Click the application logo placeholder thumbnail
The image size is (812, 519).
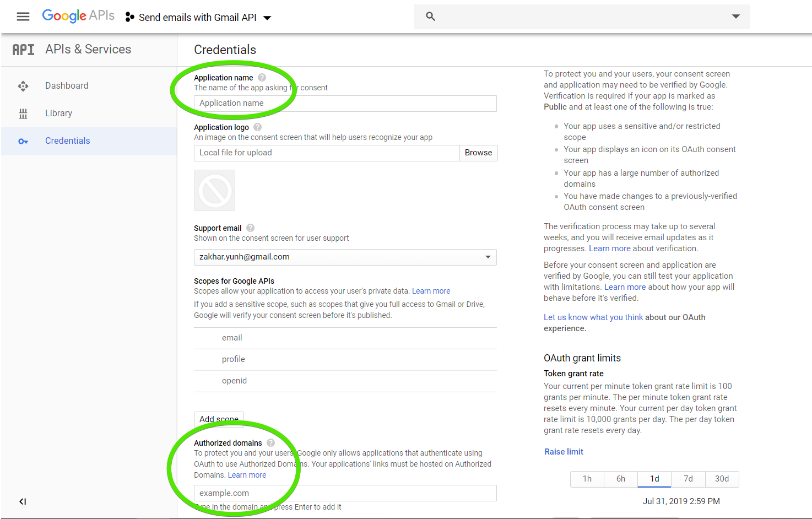215,191
